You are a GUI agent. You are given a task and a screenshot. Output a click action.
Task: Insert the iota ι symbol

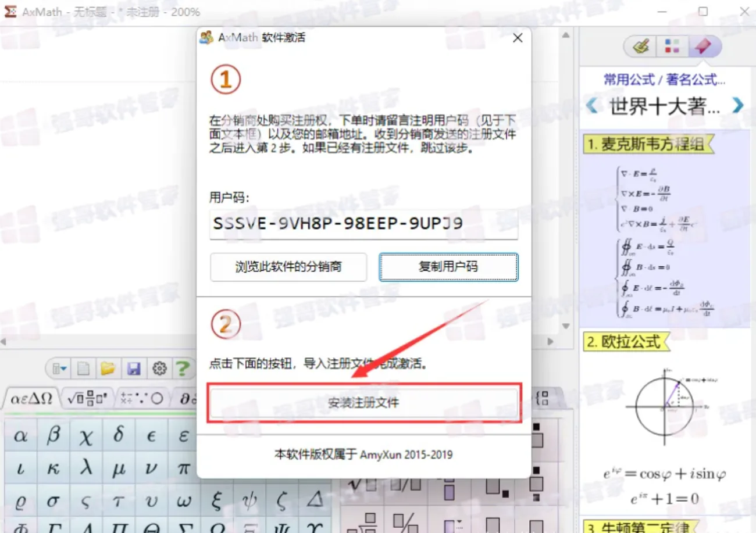click(21, 468)
